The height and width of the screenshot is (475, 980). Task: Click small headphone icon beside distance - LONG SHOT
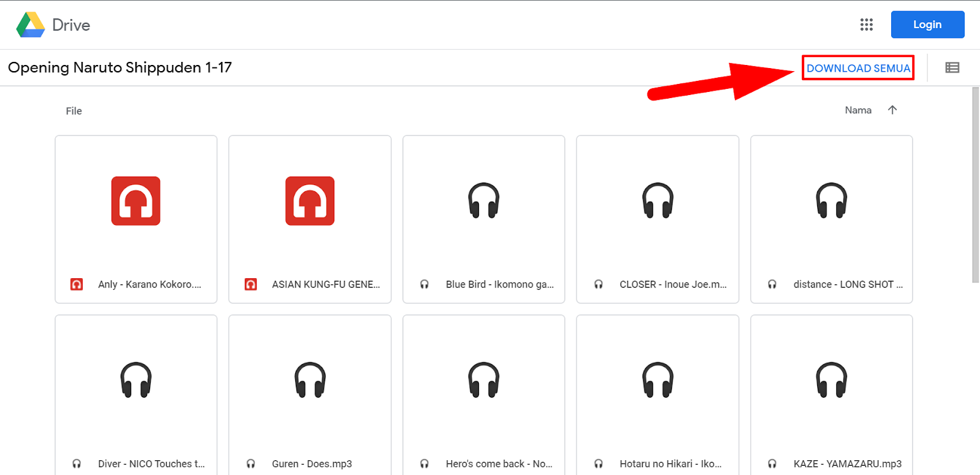click(x=772, y=284)
